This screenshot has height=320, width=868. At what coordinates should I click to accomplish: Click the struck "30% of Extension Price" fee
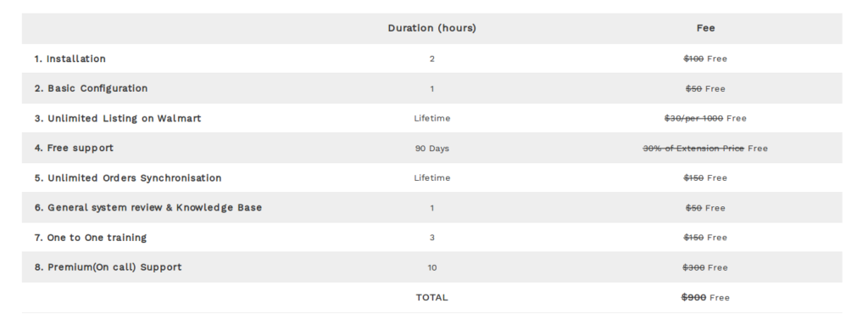(x=693, y=149)
